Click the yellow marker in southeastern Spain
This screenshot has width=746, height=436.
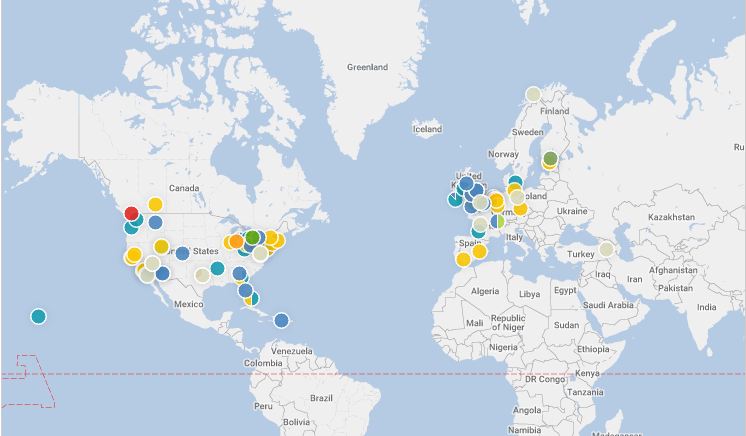(479, 251)
